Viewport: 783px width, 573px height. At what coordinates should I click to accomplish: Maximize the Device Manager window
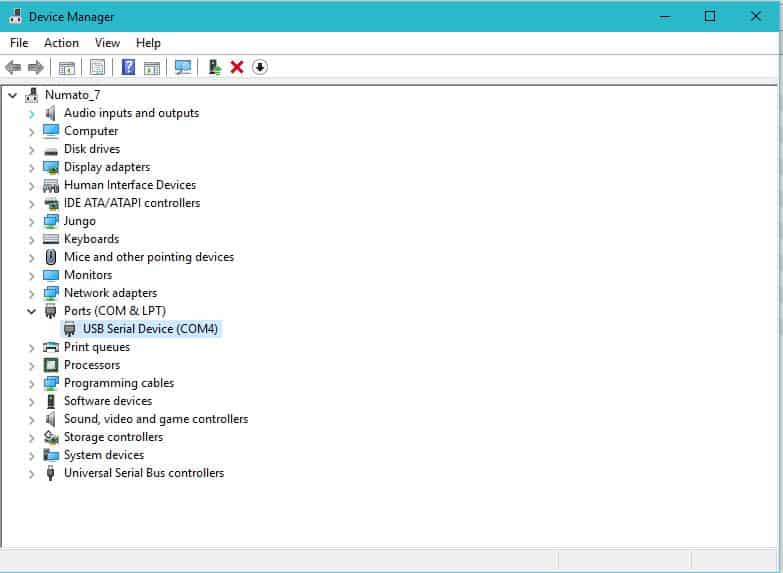[x=710, y=16]
